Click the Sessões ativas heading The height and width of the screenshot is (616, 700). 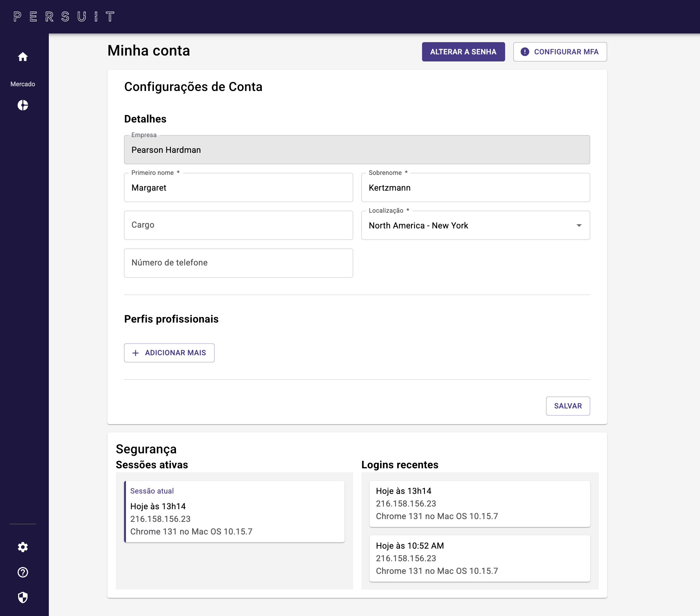point(152,465)
